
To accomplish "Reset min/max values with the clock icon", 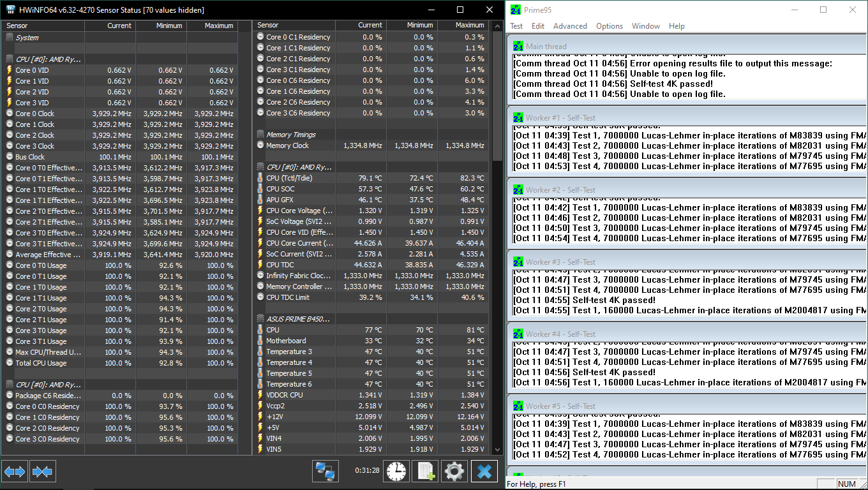I will (396, 471).
